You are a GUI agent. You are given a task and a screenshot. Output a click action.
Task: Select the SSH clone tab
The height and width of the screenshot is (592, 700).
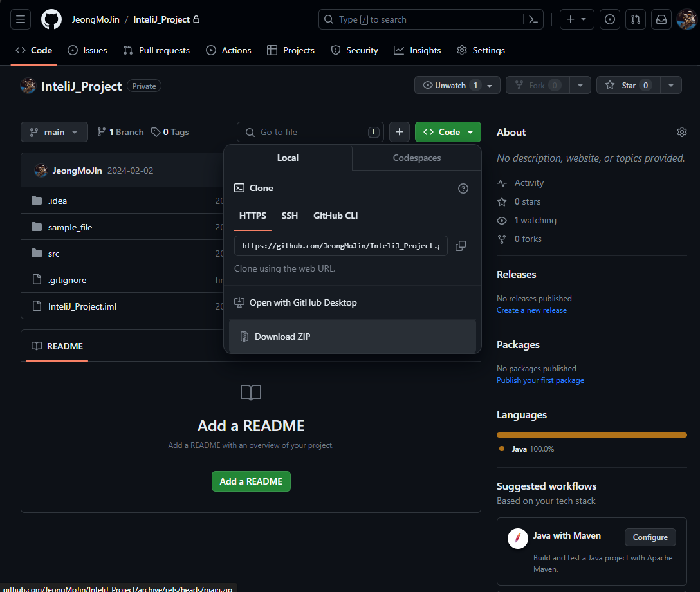point(290,216)
